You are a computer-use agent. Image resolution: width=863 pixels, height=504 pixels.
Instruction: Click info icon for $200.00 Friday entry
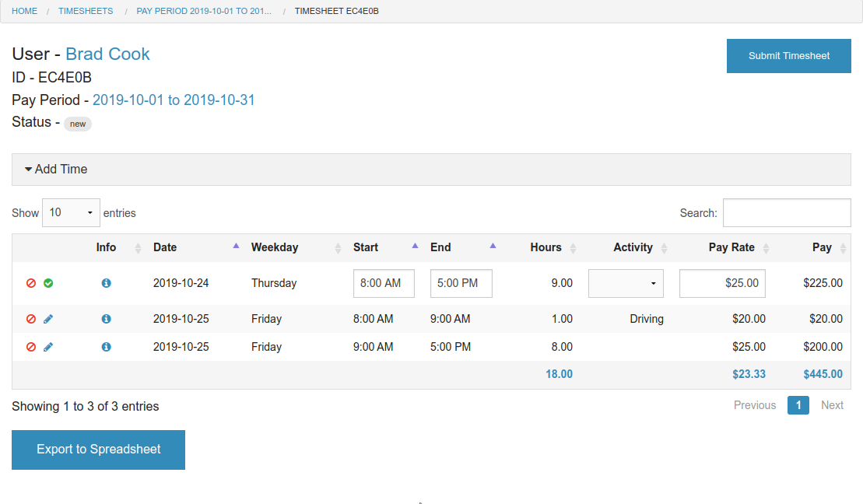107,347
